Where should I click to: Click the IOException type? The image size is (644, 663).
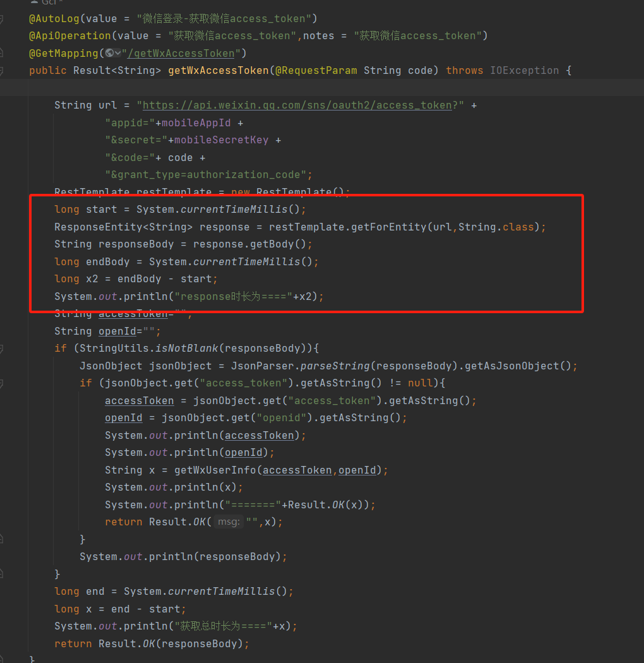(524, 71)
